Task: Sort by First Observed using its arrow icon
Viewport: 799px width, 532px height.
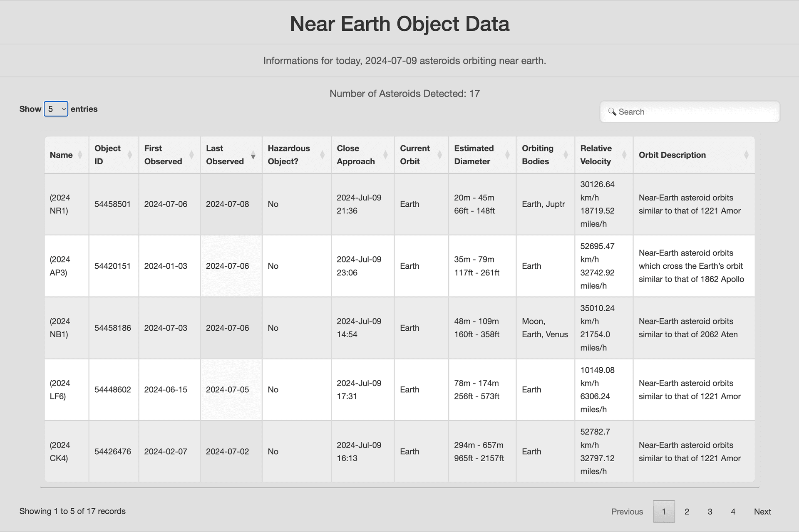Action: coord(191,155)
